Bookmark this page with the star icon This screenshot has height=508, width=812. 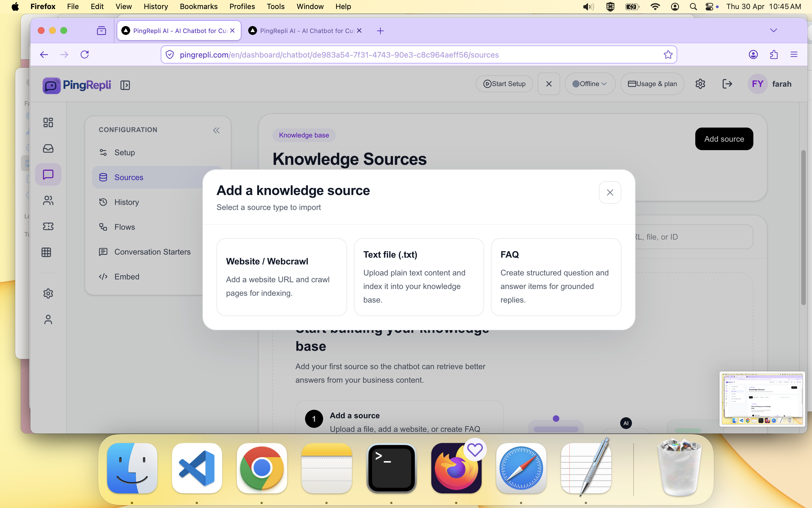point(668,54)
